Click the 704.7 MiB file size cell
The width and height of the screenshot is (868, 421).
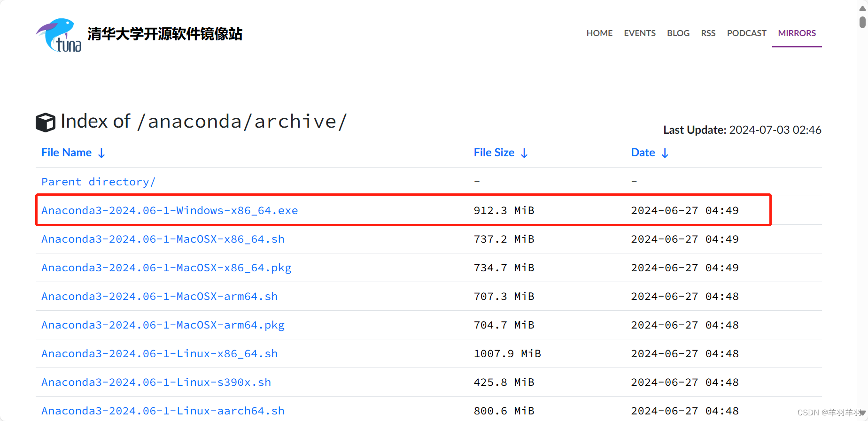504,325
